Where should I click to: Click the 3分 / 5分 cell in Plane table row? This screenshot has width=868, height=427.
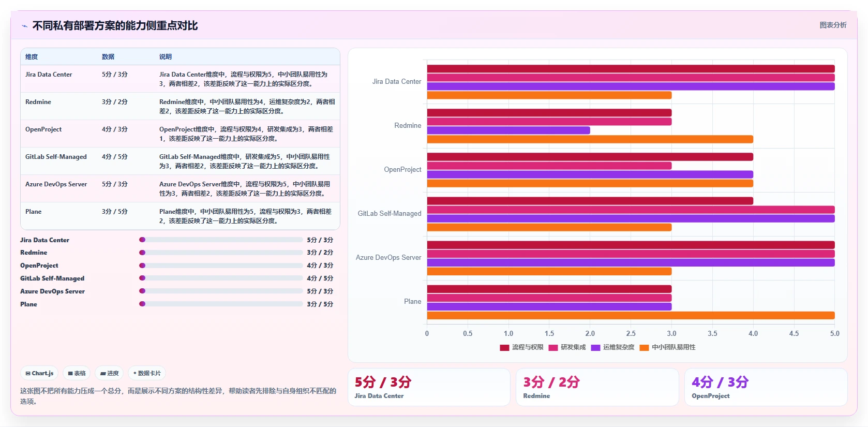pos(115,212)
